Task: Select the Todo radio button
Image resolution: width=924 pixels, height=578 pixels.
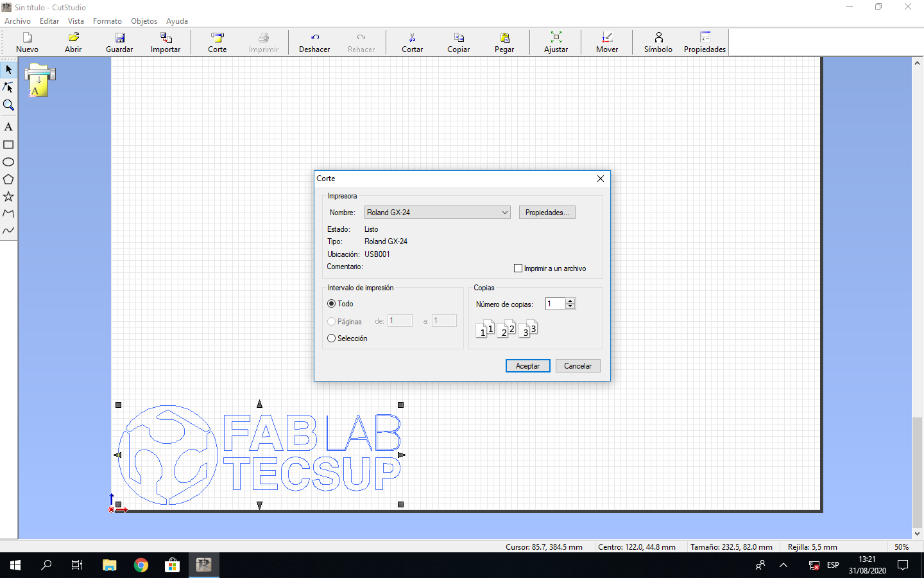Action: [x=332, y=304]
